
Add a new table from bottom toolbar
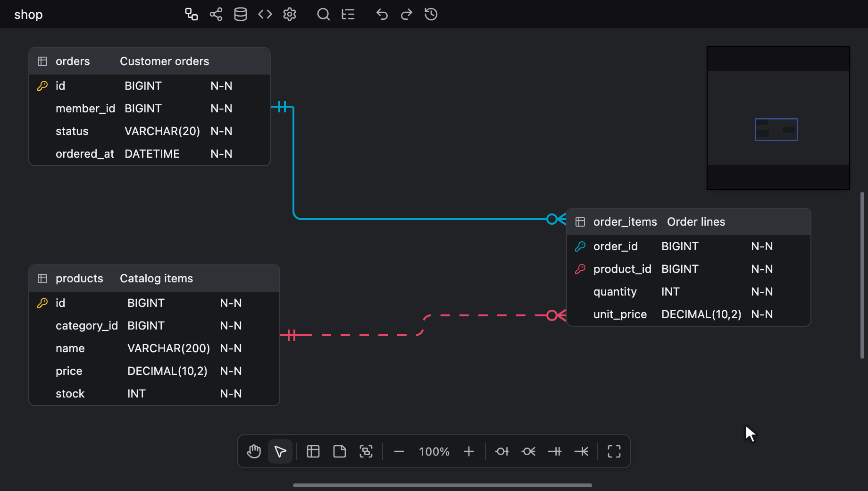tap(313, 451)
